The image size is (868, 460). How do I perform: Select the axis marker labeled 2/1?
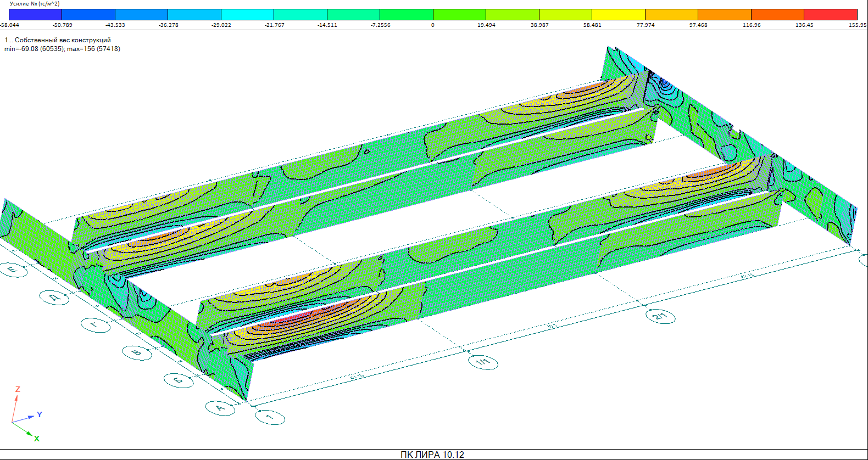click(660, 316)
